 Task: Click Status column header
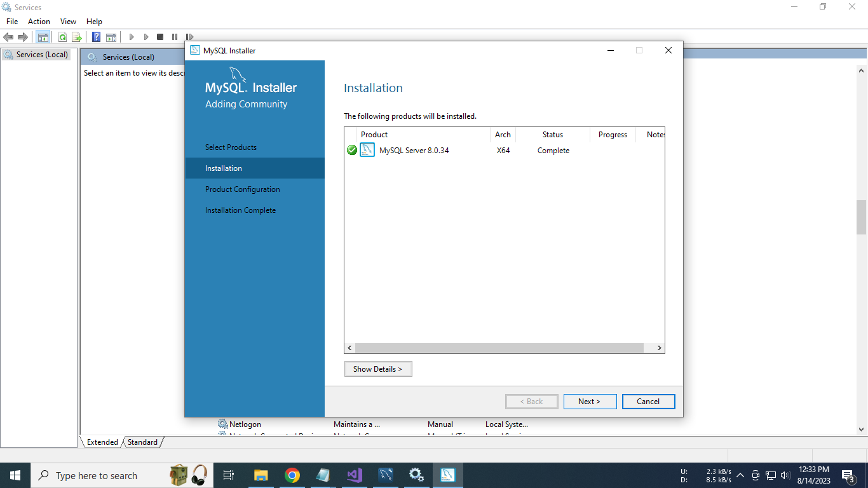pyautogui.click(x=553, y=135)
